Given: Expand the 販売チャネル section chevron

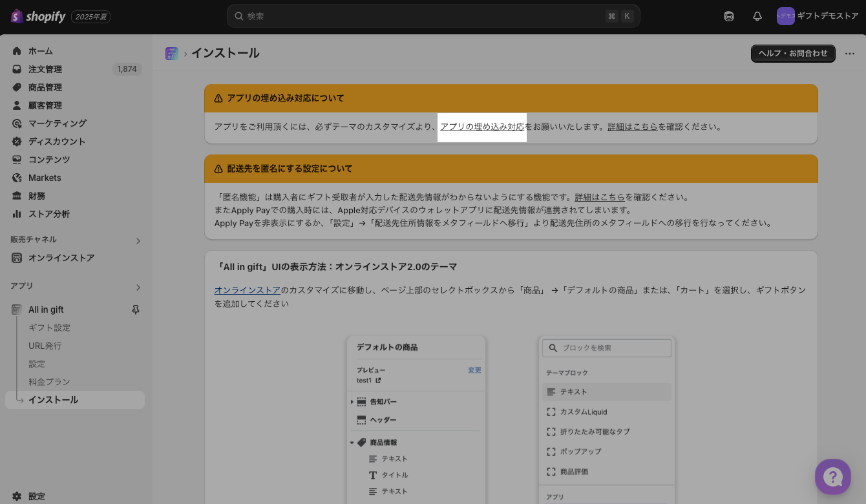Looking at the screenshot, I should [138, 241].
